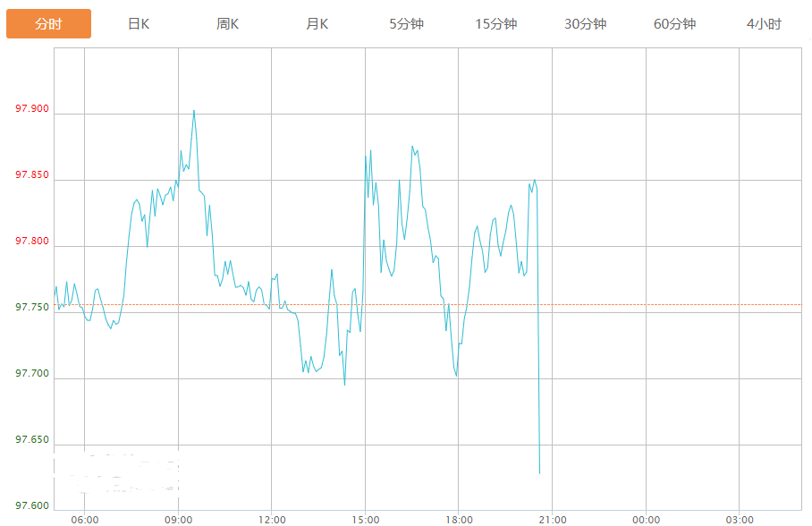Screen dimensions: 812x526
Task: Click the 21:00 time axis label
Action: (552, 520)
